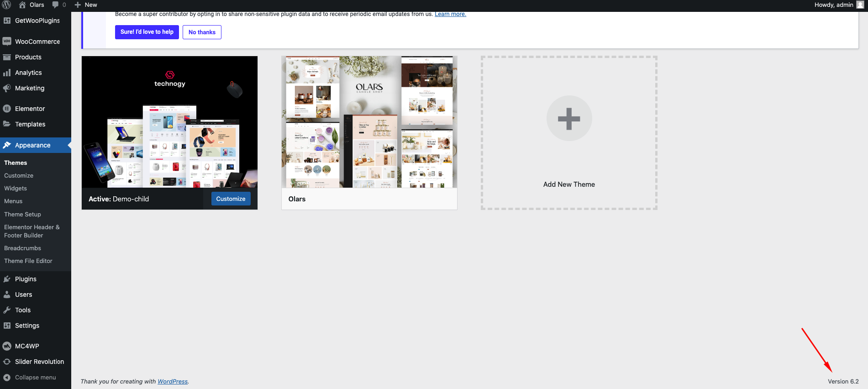Click the Analytics bar chart icon
868x389 pixels.
tap(7, 73)
